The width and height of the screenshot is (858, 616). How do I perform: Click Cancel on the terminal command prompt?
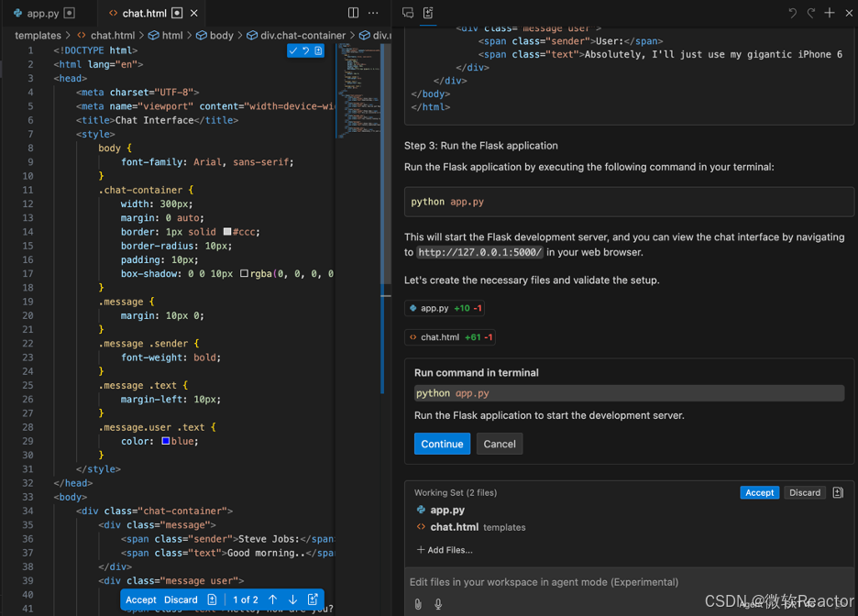499,444
